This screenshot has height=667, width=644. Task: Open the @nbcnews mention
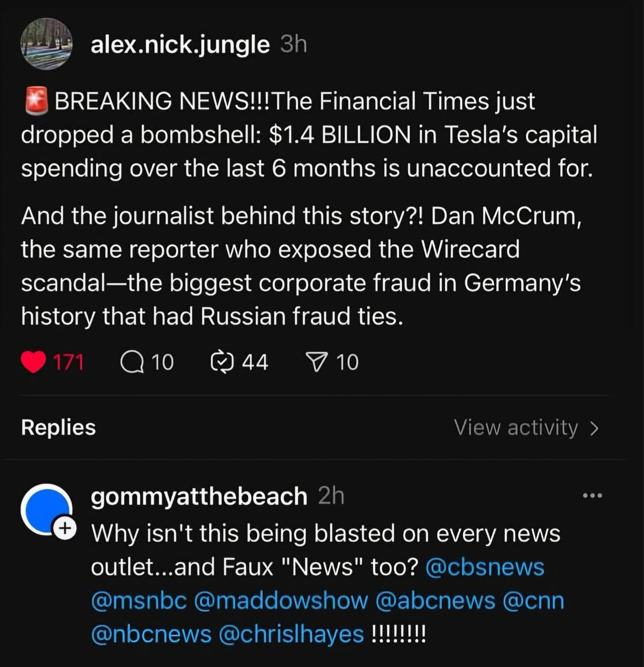coord(151,634)
